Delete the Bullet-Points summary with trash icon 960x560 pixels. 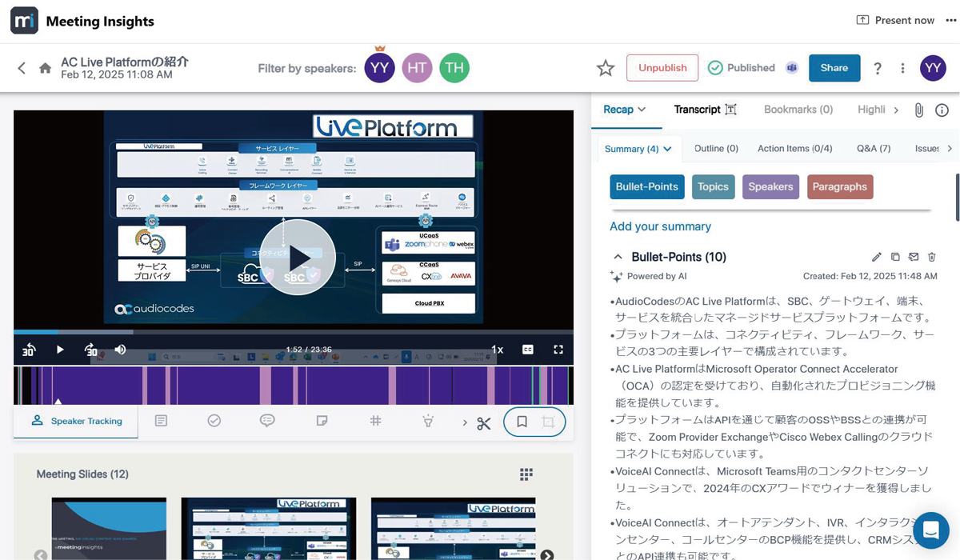click(x=932, y=257)
